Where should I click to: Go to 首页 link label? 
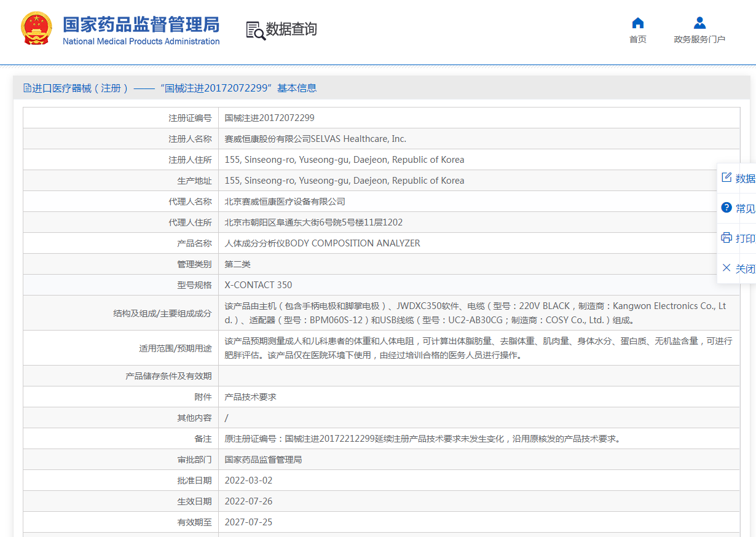638,39
